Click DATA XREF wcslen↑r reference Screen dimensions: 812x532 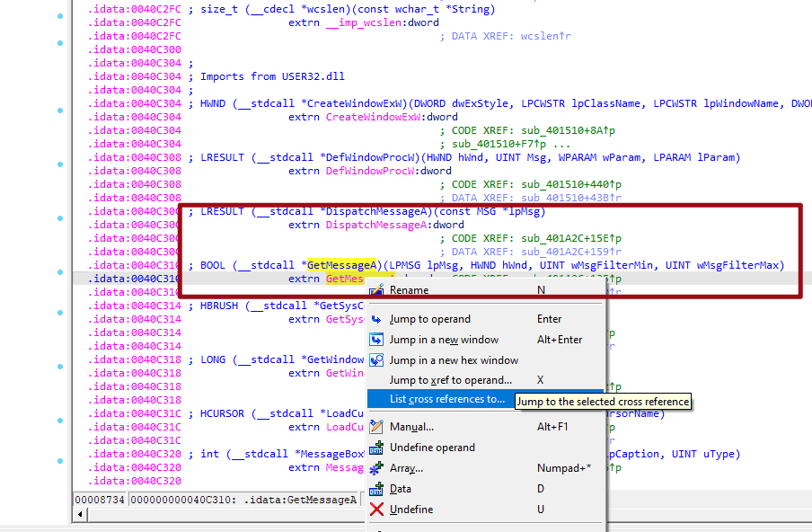(546, 36)
